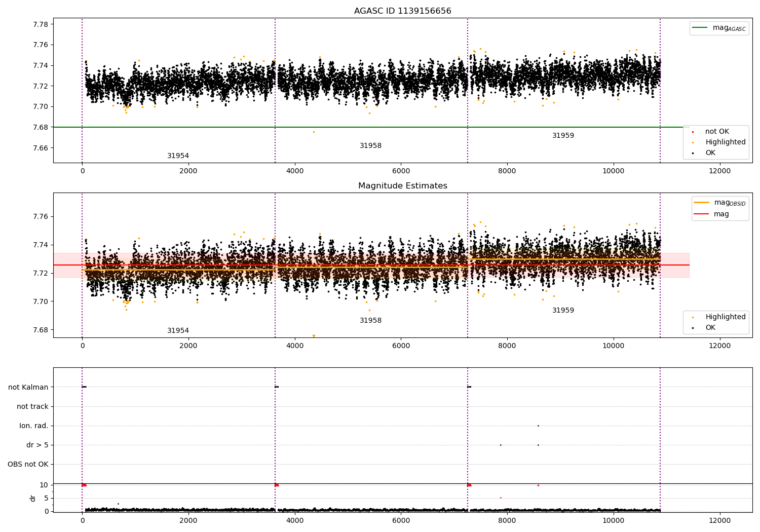Screen dimensions: 760x532
Task: Click the red mag horizontal line in Magnitude Estimates
Action: tap(371, 265)
